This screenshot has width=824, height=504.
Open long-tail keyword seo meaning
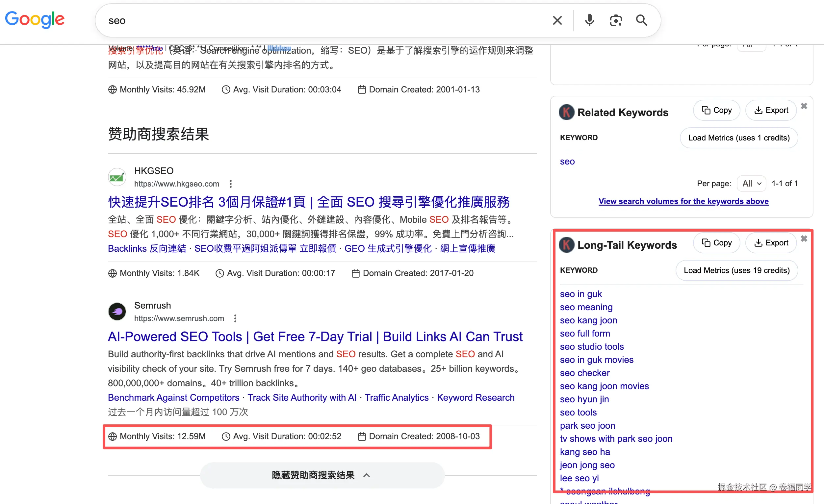point(586,307)
